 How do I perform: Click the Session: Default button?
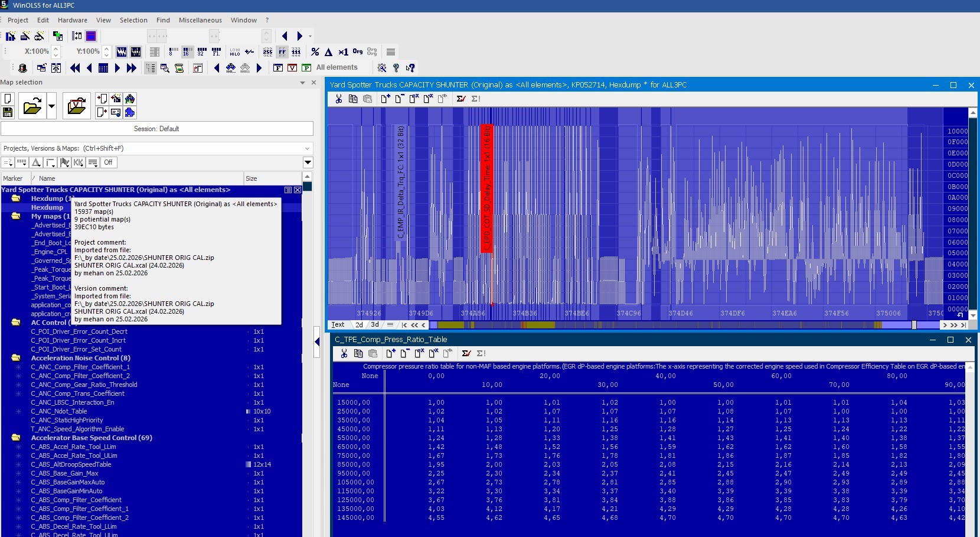coord(156,129)
